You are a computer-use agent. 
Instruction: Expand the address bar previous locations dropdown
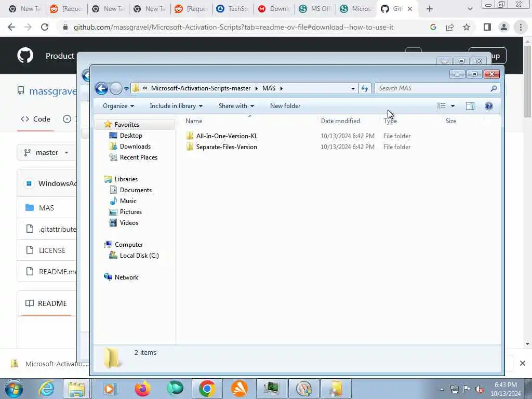(353, 88)
